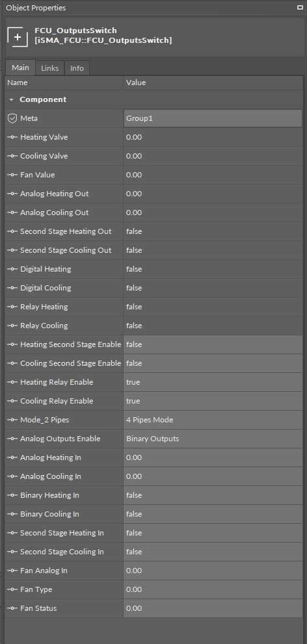Click the FCU_OutputsSwitch component plus icon
Screen dimensions: 307x644
point(18,36)
